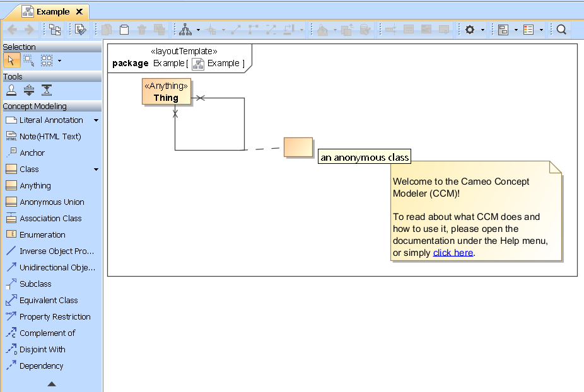Select the sticky stamp tool
584x392 pixels.
click(x=11, y=90)
